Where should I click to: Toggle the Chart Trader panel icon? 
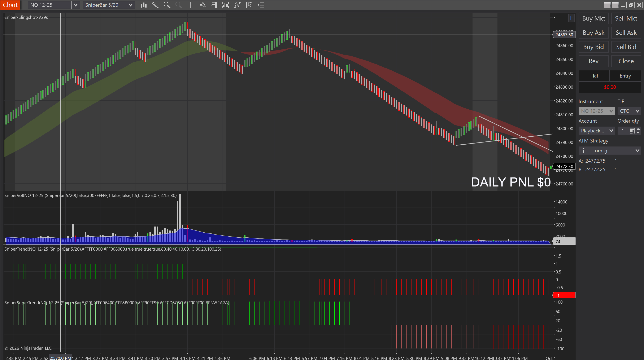click(214, 5)
